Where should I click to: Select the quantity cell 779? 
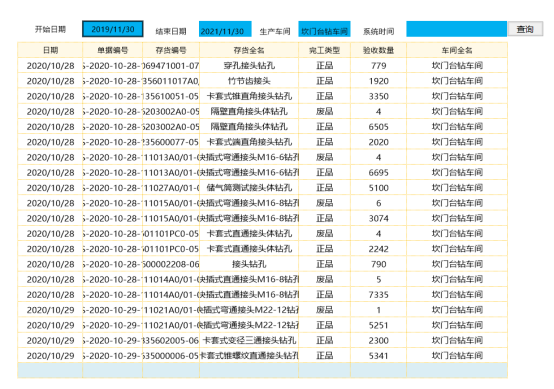click(378, 66)
